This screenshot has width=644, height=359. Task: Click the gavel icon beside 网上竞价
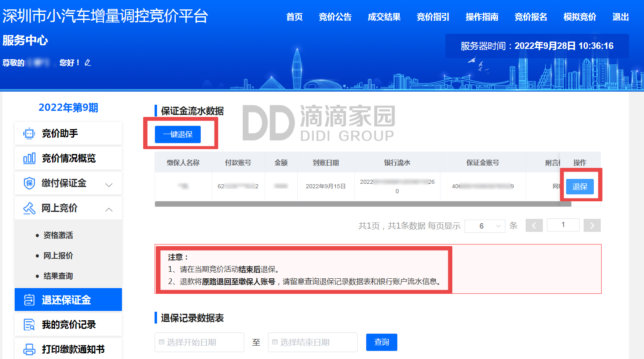(29, 208)
